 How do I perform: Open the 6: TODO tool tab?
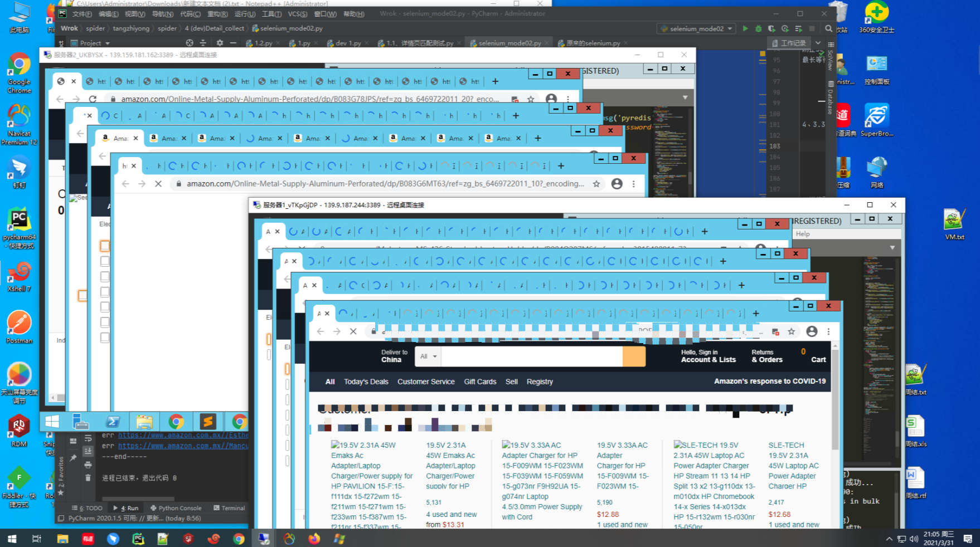[x=87, y=508]
